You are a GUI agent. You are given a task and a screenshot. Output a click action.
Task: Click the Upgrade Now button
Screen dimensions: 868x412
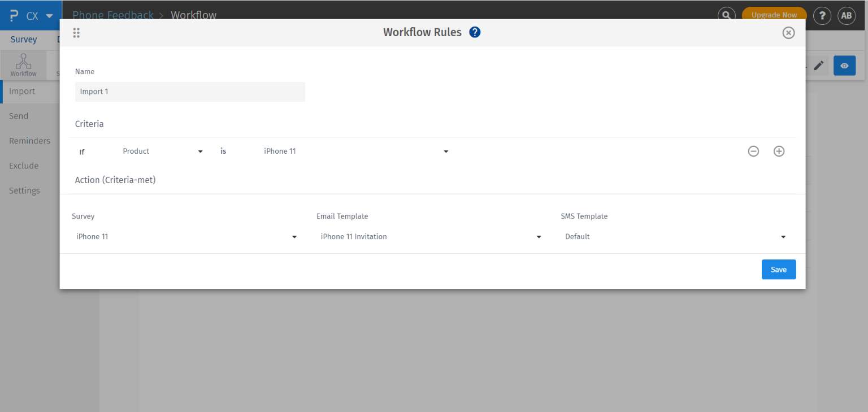(774, 15)
